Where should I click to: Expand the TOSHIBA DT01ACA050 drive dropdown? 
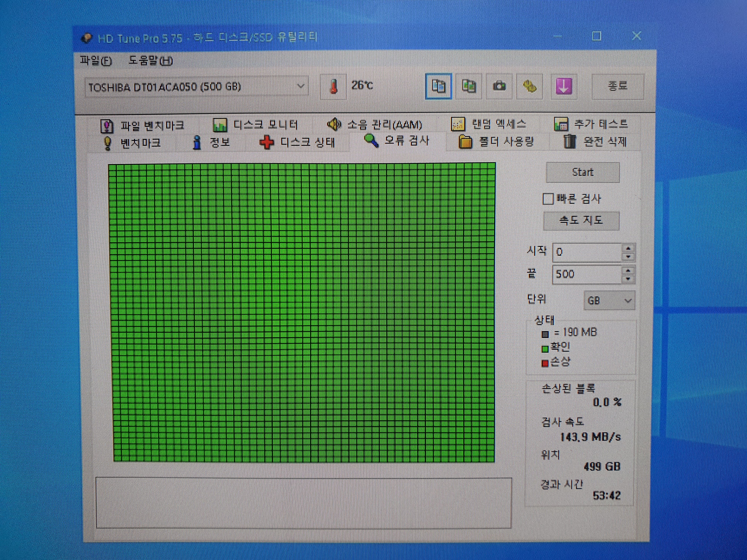[196, 87]
